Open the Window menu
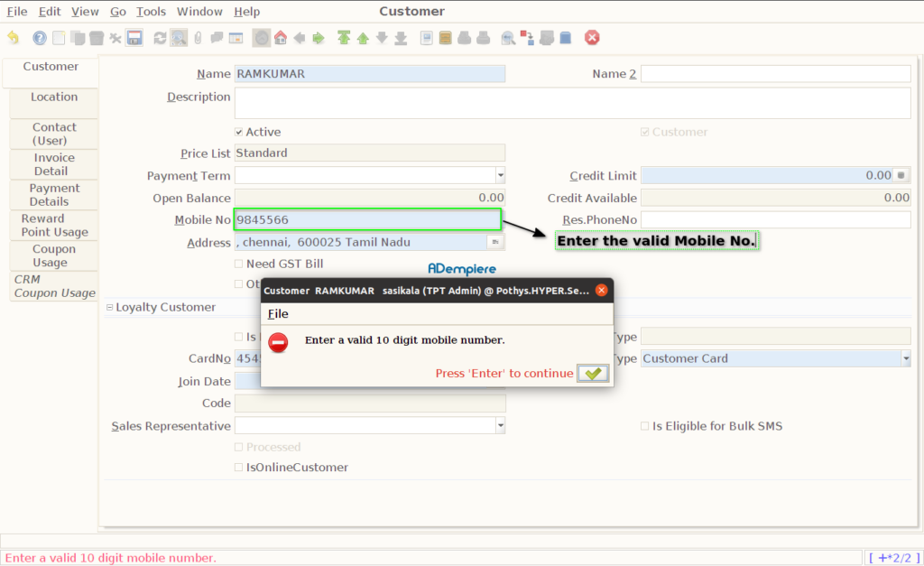This screenshot has height=566, width=924. pos(199,11)
